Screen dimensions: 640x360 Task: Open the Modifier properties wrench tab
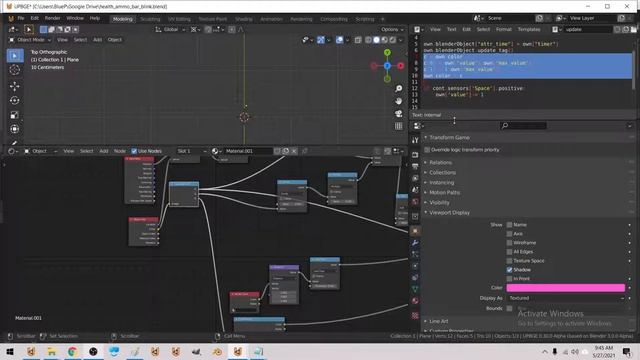pos(415,243)
